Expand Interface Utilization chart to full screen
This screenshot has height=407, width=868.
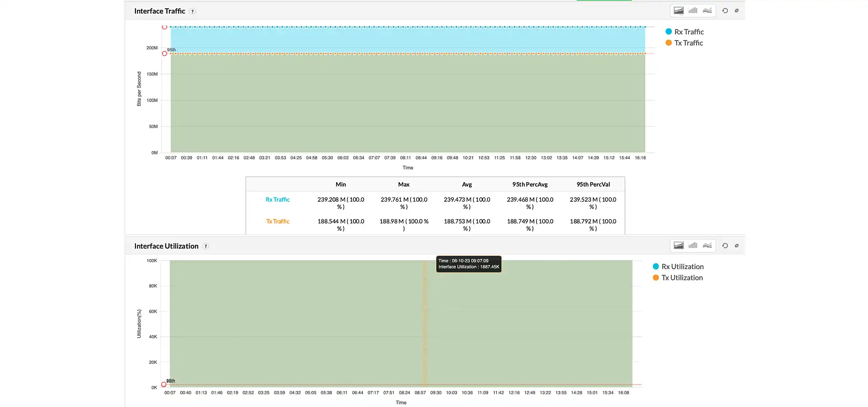coord(736,245)
